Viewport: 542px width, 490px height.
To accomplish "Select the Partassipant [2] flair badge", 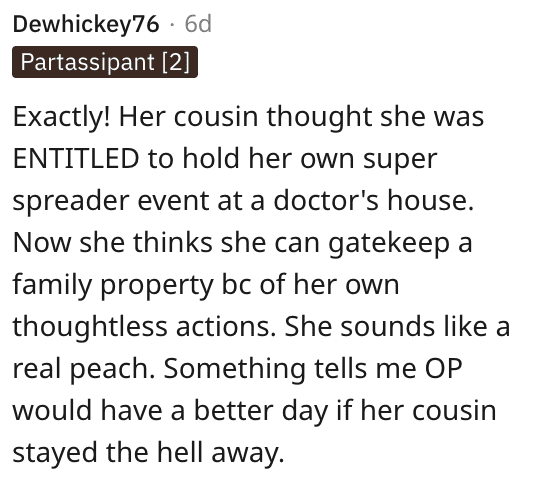I will pos(105,62).
